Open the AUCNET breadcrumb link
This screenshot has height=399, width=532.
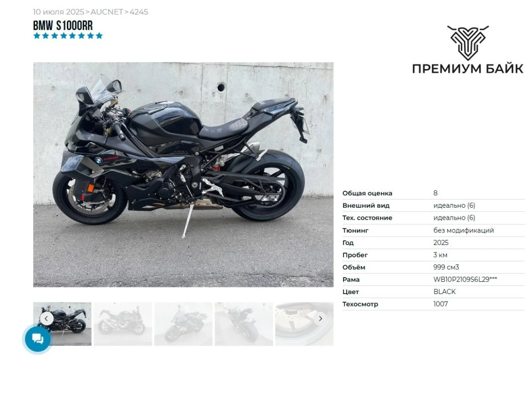106,12
